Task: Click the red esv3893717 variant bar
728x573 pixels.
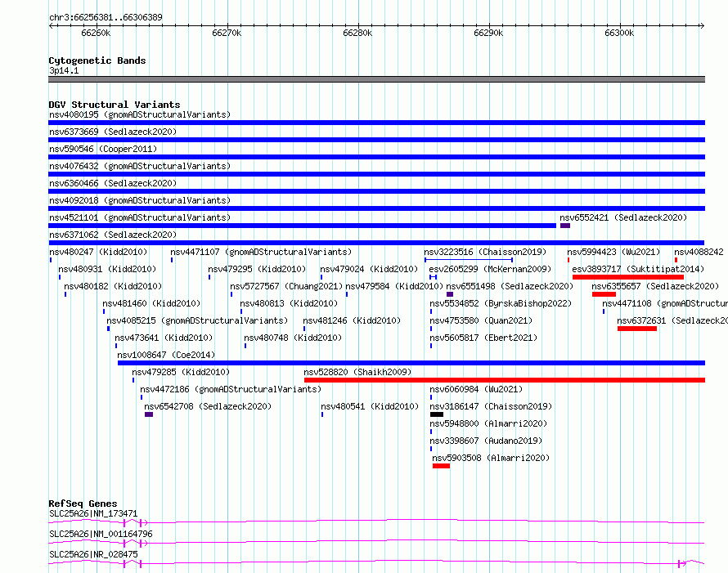Action: (x=628, y=277)
